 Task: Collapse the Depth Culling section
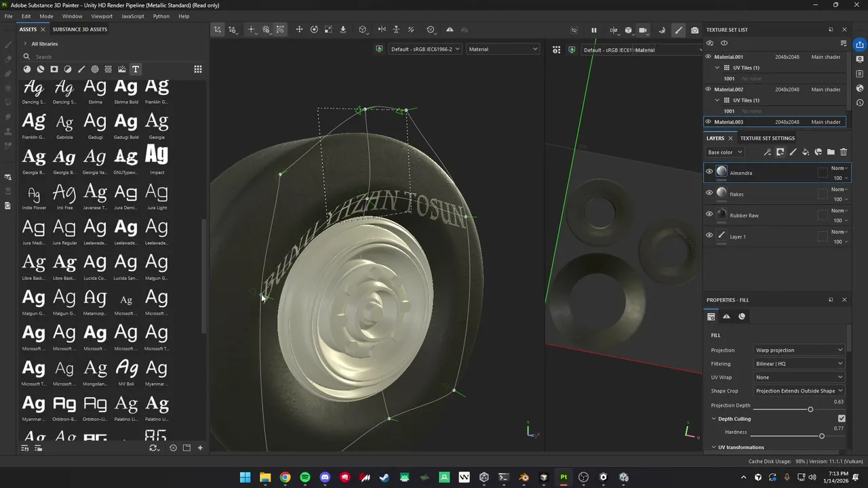pyautogui.click(x=714, y=419)
